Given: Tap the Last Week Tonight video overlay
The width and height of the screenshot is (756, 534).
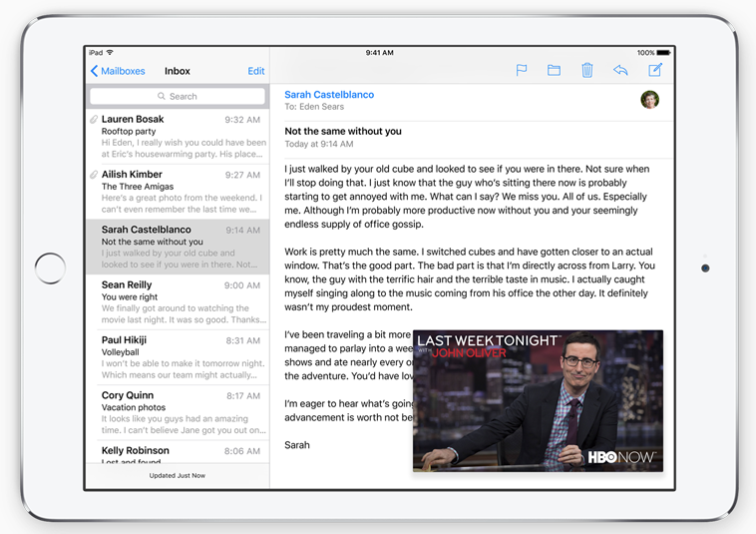Looking at the screenshot, I should click(x=538, y=400).
